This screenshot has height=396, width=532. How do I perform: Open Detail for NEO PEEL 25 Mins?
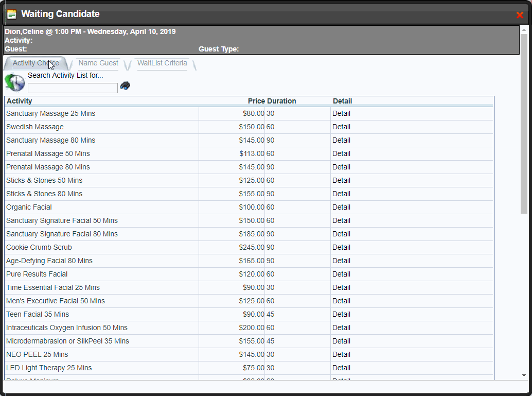[341, 354]
